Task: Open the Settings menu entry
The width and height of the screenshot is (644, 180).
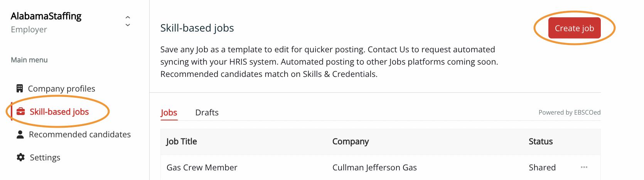Action: pos(45,158)
